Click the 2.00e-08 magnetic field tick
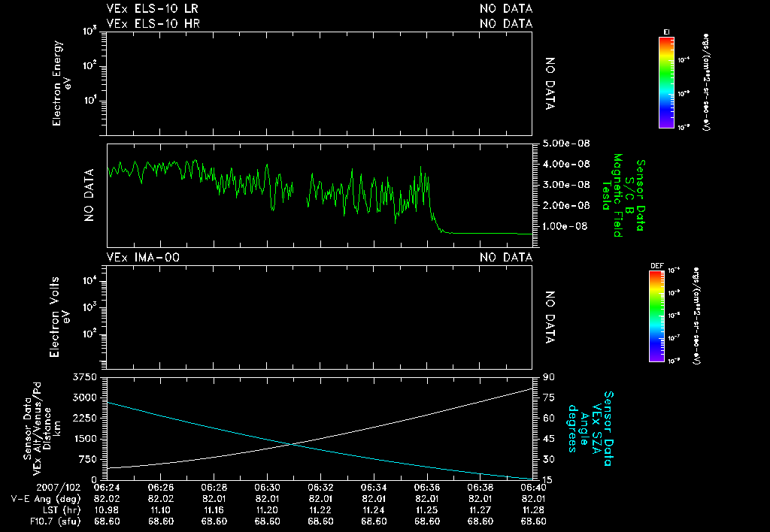The width and height of the screenshot is (770, 532). click(x=567, y=205)
